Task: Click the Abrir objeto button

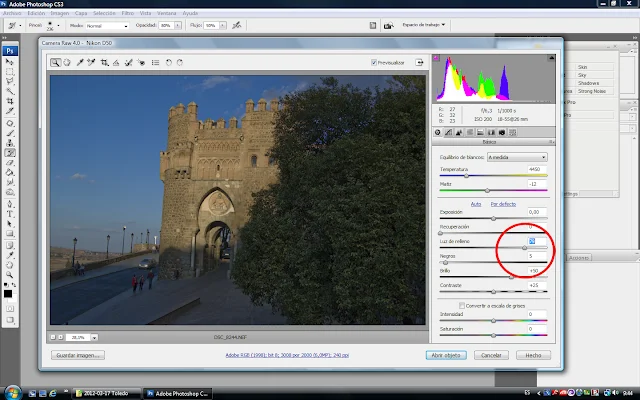Action: point(446,355)
